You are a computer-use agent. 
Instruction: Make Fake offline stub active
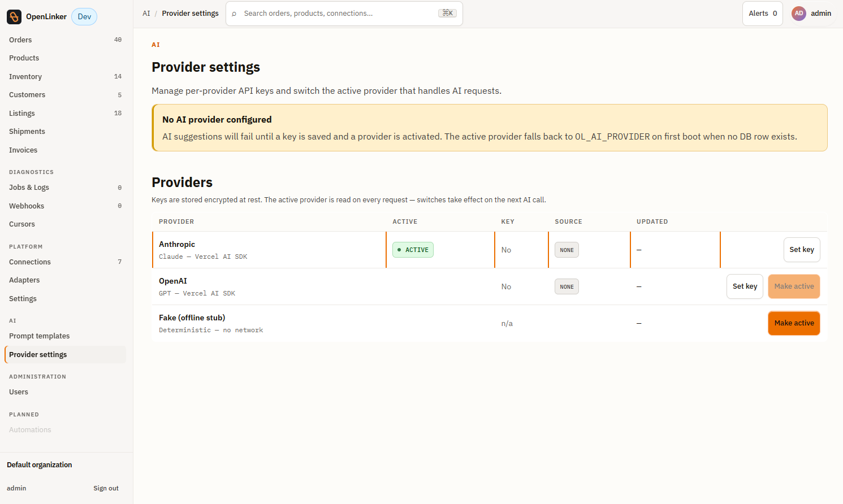794,323
